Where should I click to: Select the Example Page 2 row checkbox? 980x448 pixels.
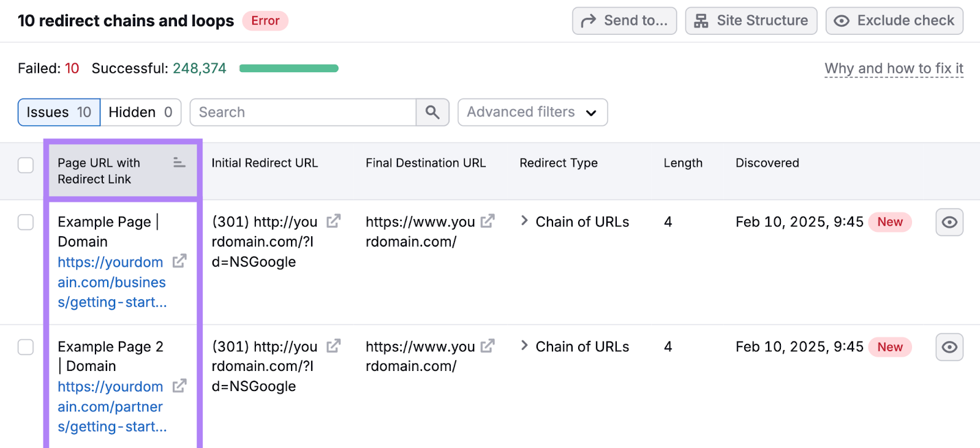[x=26, y=347]
